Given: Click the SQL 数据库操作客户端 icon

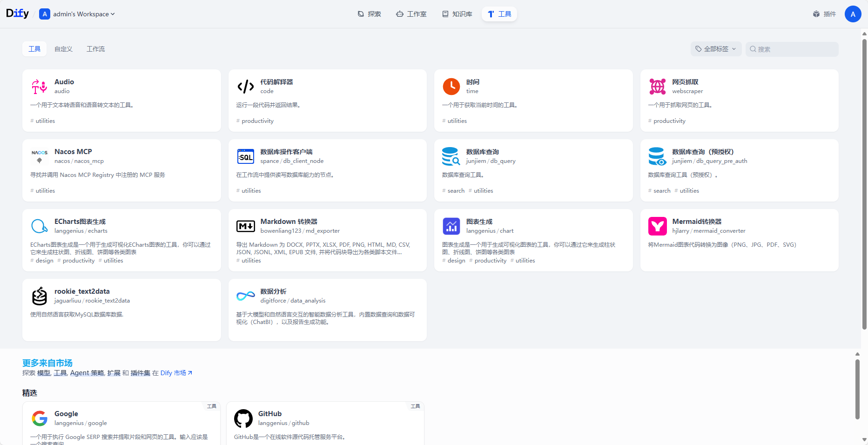Looking at the screenshot, I should pos(245,156).
